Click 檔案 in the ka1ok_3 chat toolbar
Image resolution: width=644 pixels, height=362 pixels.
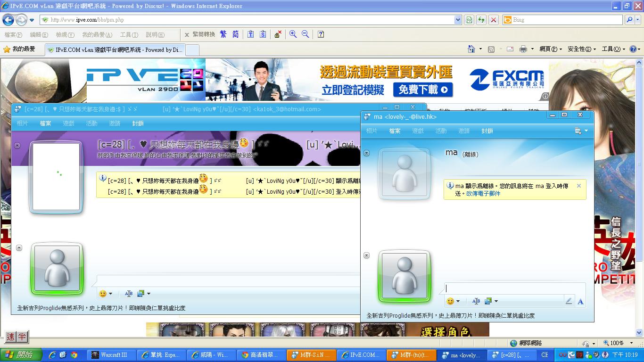pyautogui.click(x=46, y=123)
